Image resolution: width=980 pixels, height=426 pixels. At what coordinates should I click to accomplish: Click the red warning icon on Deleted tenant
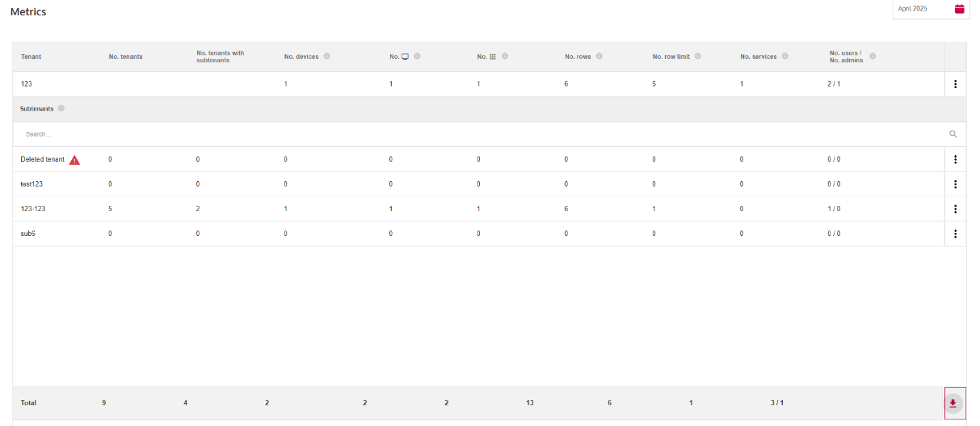[x=74, y=160]
